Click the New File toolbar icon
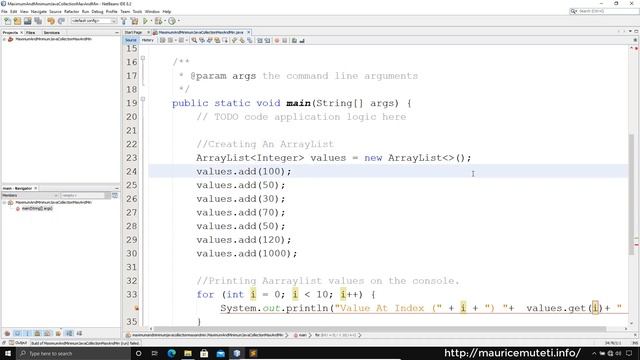Image resolution: width=640 pixels, height=360 pixels. (7, 21)
